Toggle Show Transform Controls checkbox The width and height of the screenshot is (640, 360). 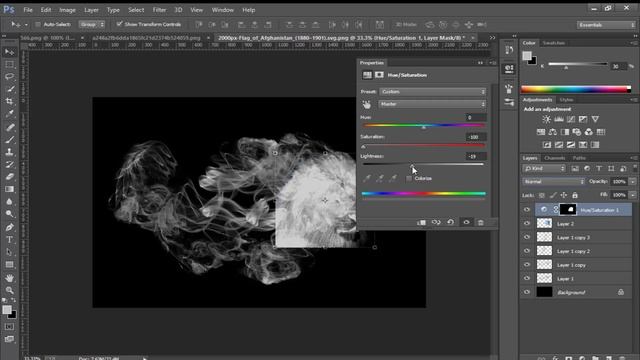tap(119, 24)
